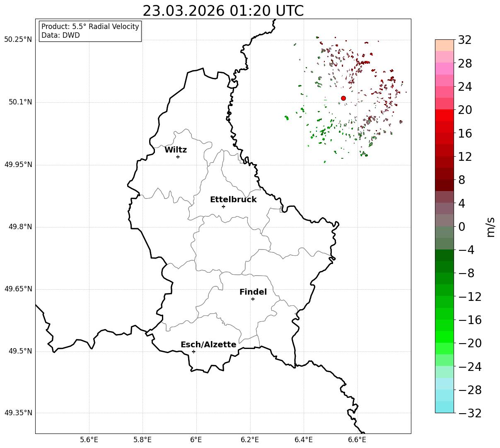Click the title 23.03.2026 01:20 UTC
Screen dimensions: 500x448
223,11
